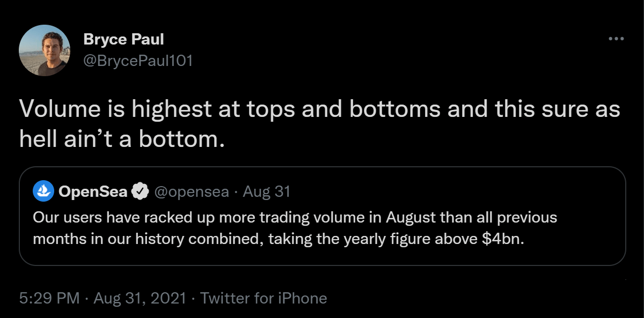Click the Aug 31 date of quoted tweet
This screenshot has width=644, height=318.
coord(267,191)
